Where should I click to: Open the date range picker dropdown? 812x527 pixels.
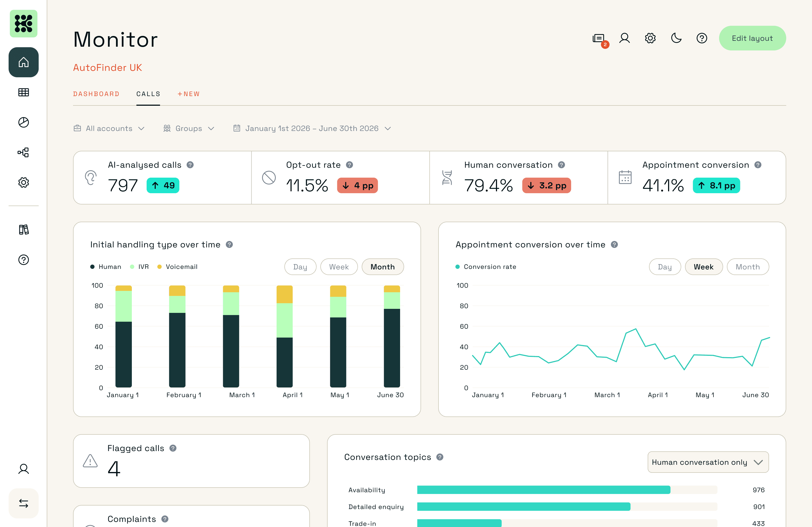pos(312,129)
